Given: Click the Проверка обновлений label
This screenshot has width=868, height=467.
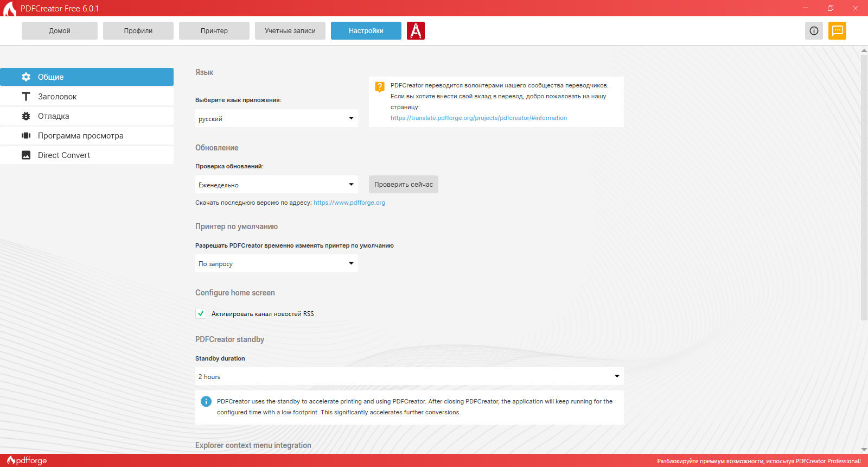Looking at the screenshot, I should (x=229, y=166).
